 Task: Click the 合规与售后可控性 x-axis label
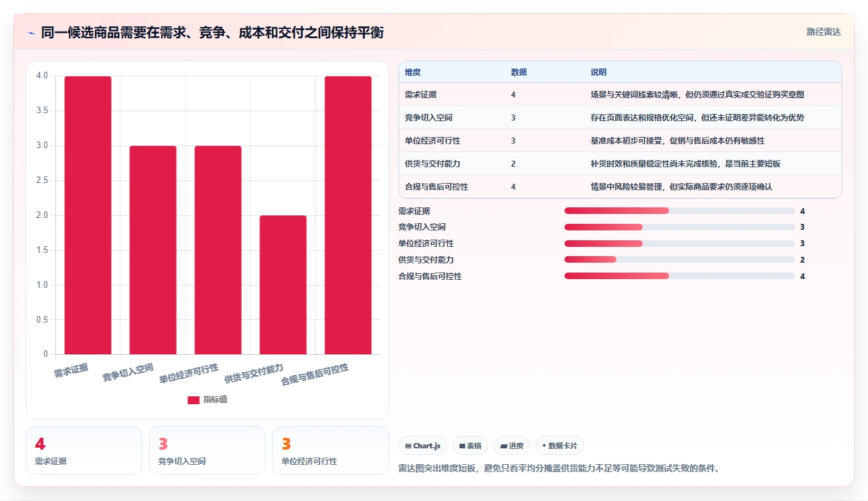point(315,374)
